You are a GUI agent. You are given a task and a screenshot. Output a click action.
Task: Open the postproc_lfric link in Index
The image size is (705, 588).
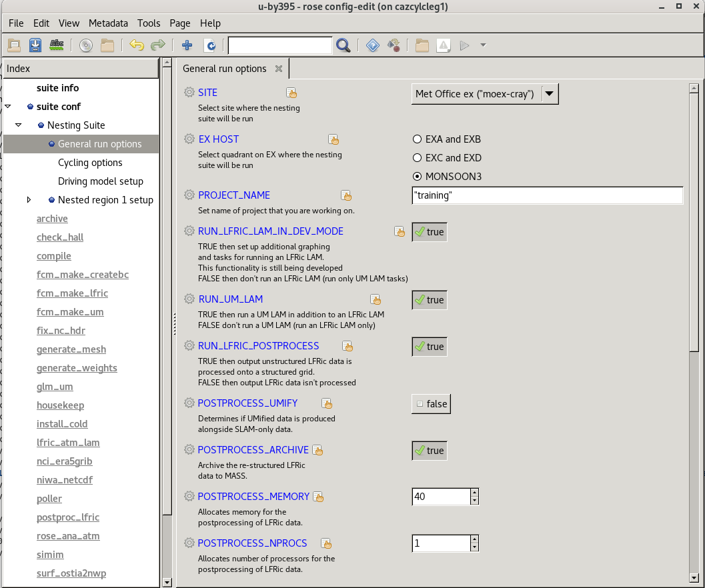tap(68, 517)
